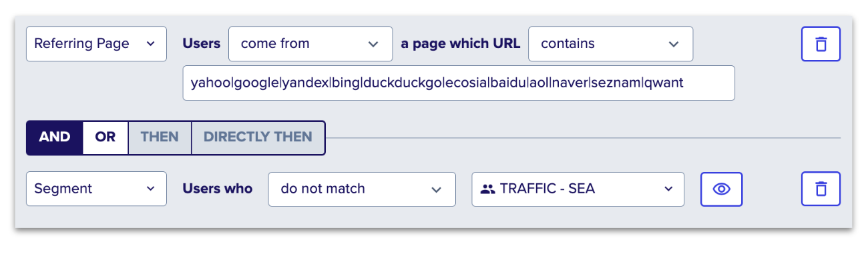Open the do not match dropdown
The width and height of the screenshot is (868, 256).
(x=362, y=189)
